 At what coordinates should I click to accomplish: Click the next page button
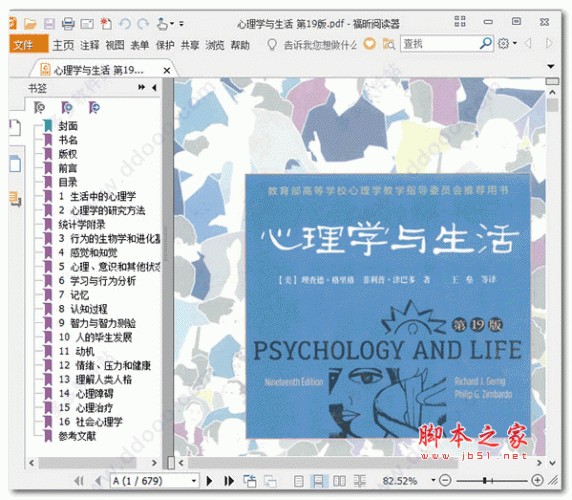pos(209,481)
